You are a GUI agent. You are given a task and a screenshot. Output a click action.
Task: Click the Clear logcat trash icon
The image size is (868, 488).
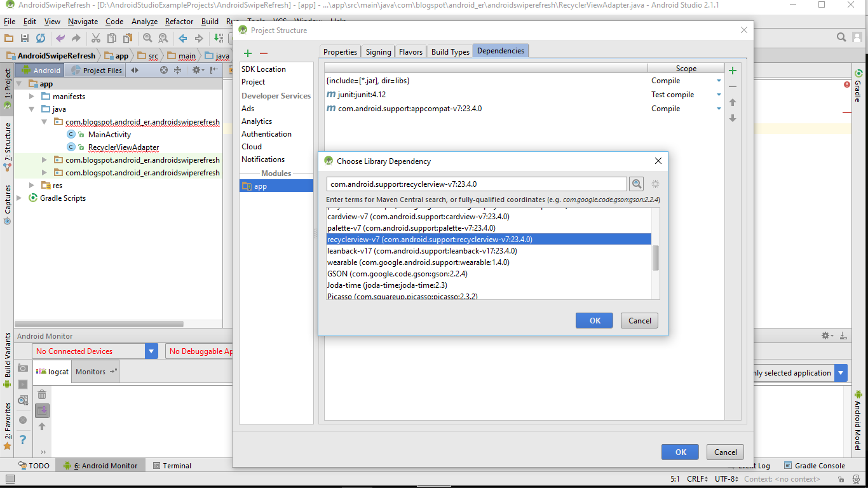point(42,395)
